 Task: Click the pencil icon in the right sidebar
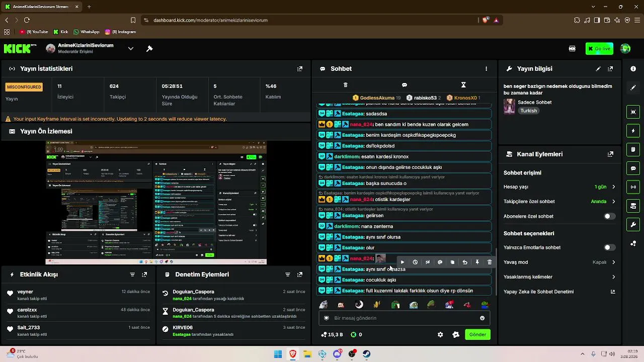coord(633,87)
